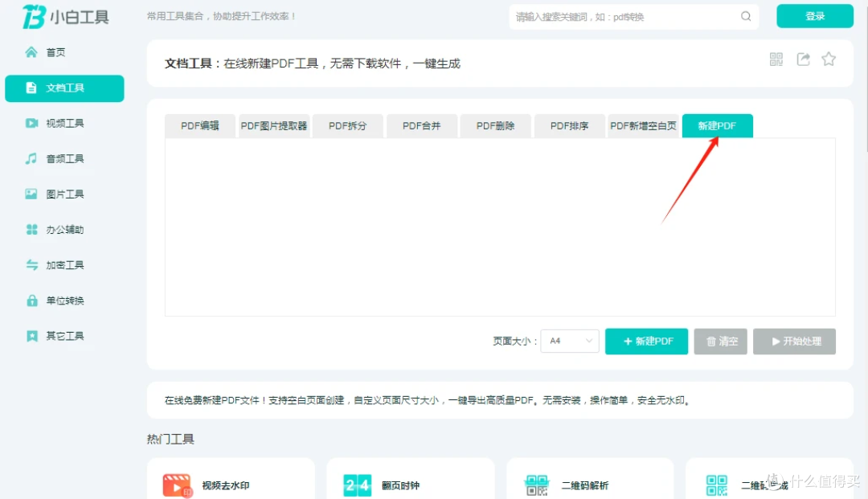Viewport: 868px width, 499px height.
Task: Click the share icon in header
Action: 803,59
